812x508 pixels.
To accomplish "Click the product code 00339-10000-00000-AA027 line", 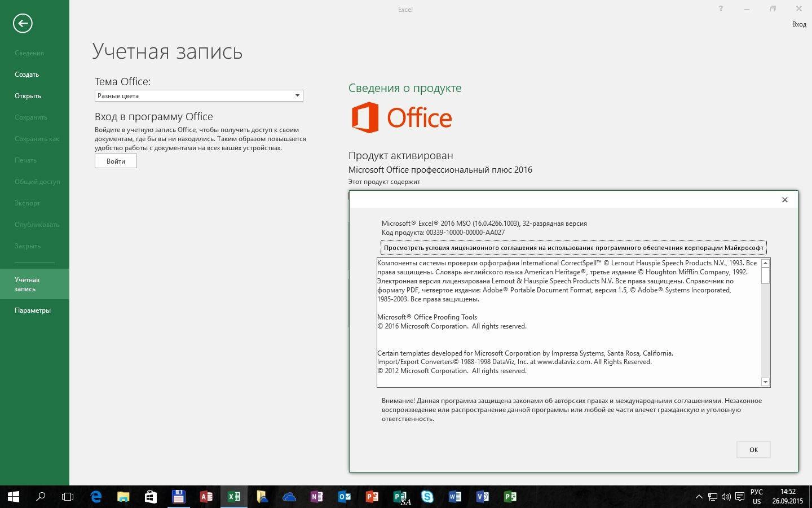I will point(443,233).
